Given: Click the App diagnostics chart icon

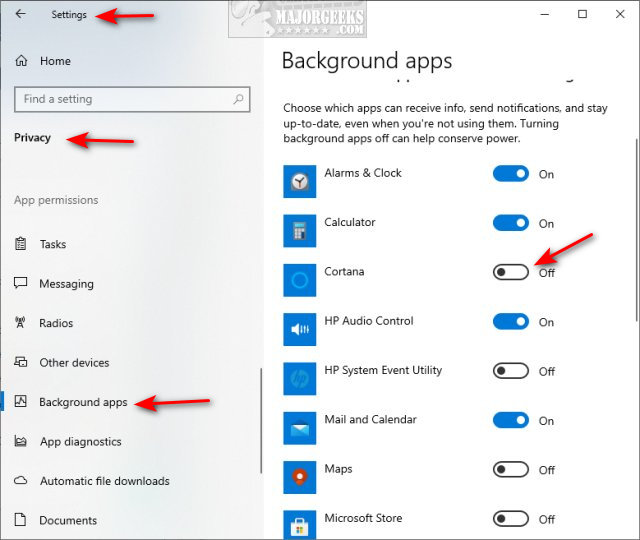Looking at the screenshot, I should (20, 441).
